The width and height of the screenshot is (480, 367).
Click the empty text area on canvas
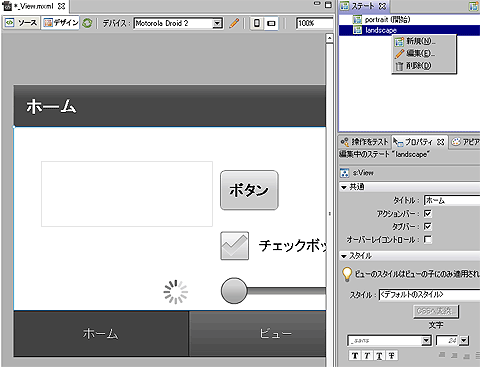point(127,194)
